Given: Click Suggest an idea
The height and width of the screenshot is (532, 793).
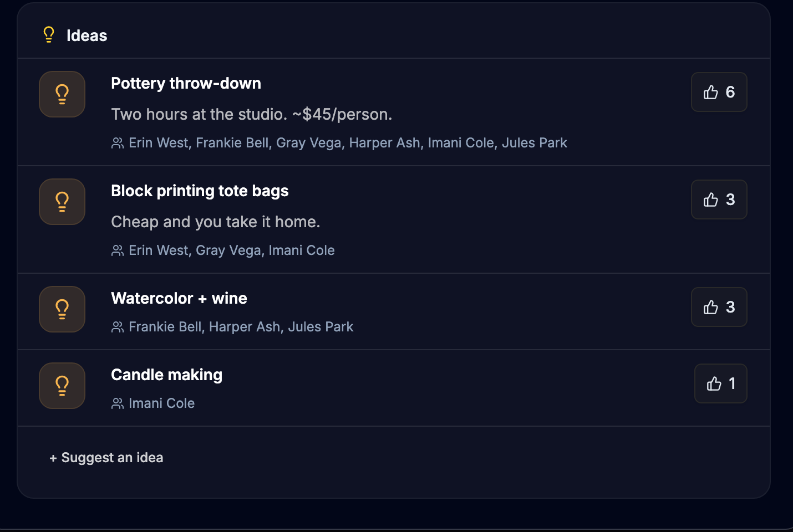Looking at the screenshot, I should click(x=106, y=458).
